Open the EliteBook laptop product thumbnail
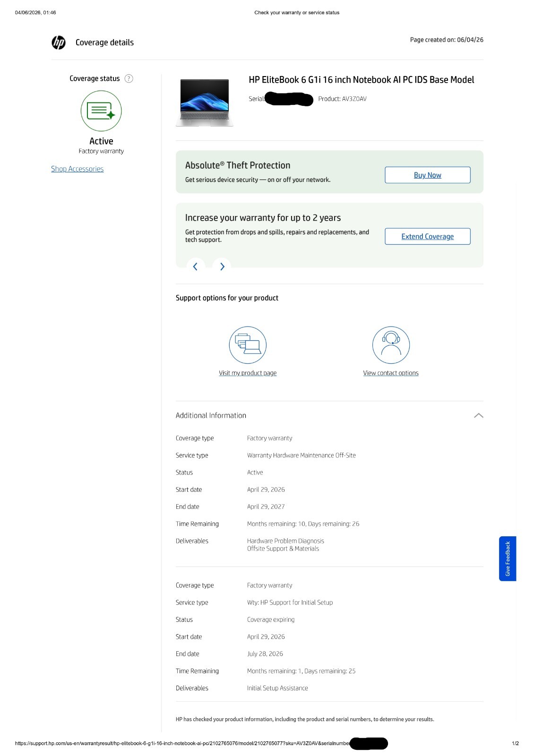The height and width of the screenshot is (756, 534). [x=205, y=103]
